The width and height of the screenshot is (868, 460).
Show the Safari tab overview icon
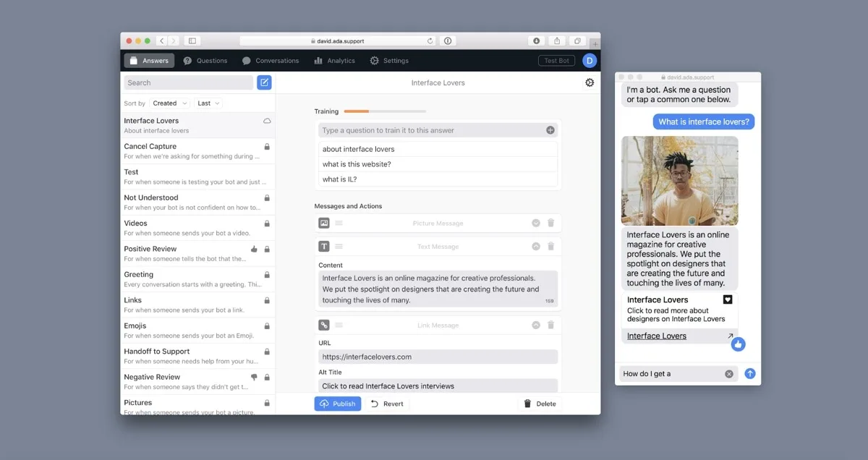pyautogui.click(x=577, y=41)
